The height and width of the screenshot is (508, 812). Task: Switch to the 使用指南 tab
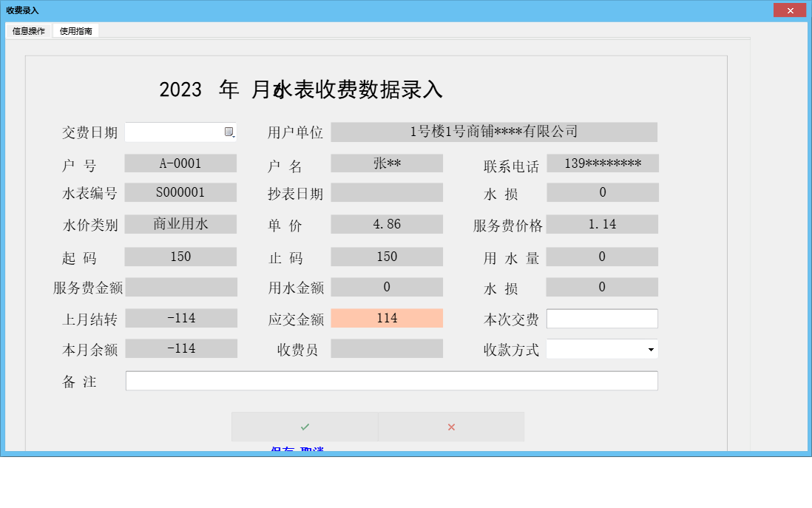(75, 31)
